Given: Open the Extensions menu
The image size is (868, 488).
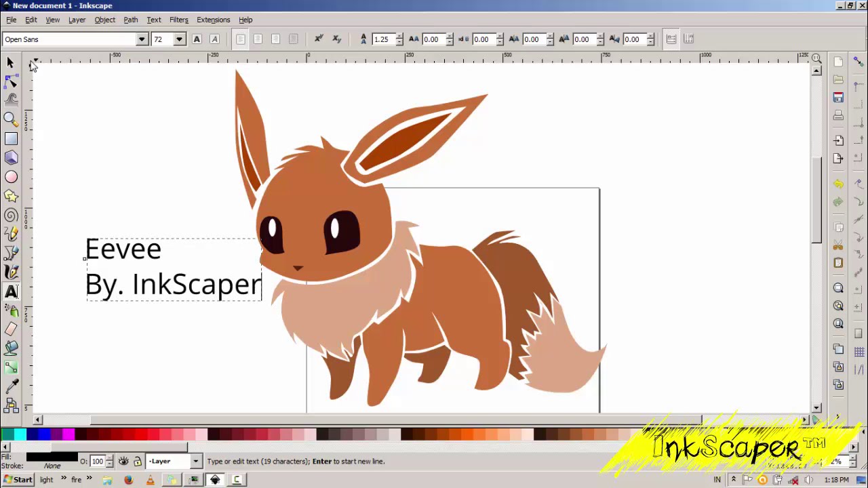Looking at the screenshot, I should tap(213, 20).
